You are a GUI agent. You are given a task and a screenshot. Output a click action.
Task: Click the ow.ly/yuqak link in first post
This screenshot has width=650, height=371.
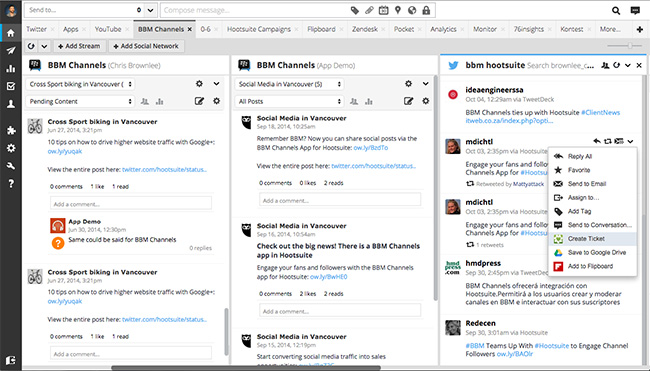(65, 151)
